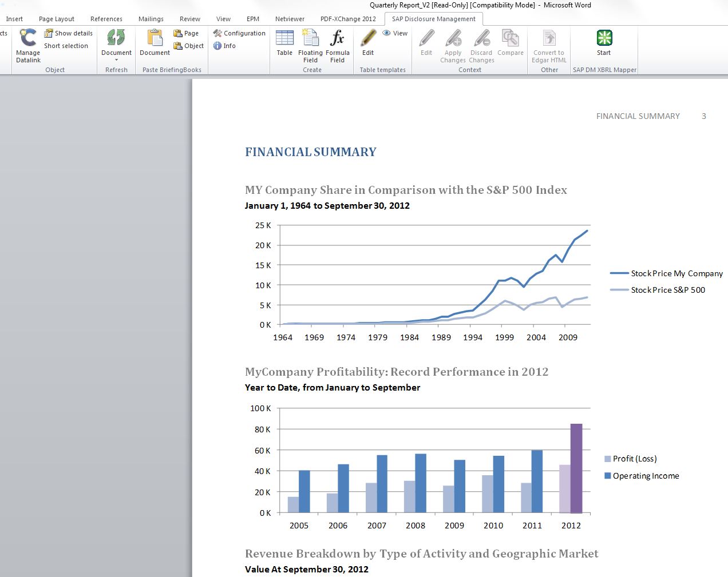Screen dimensions: 728x577
Task: Click the Stock Price S&P 500 legend line
Action: (x=619, y=290)
